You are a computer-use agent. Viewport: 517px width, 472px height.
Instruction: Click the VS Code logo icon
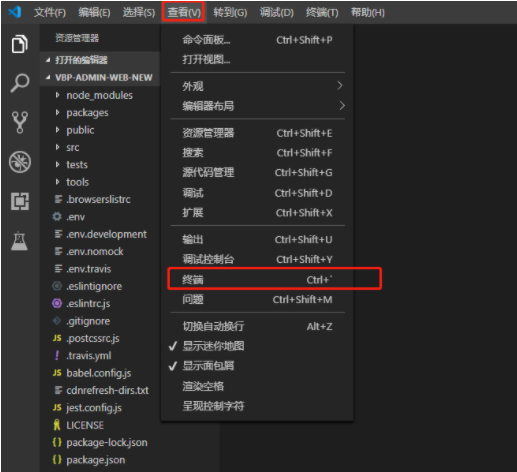[x=15, y=12]
